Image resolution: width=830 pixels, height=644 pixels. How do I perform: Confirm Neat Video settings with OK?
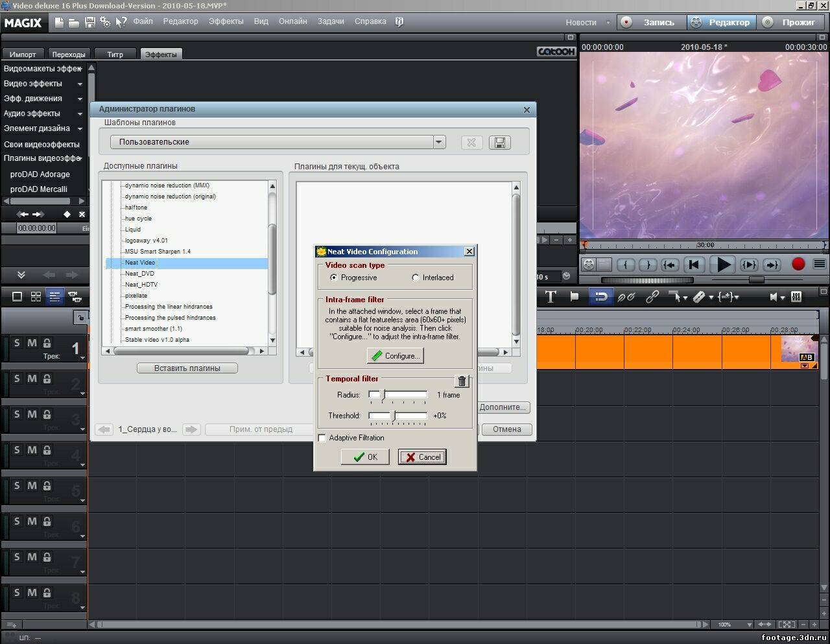click(365, 457)
